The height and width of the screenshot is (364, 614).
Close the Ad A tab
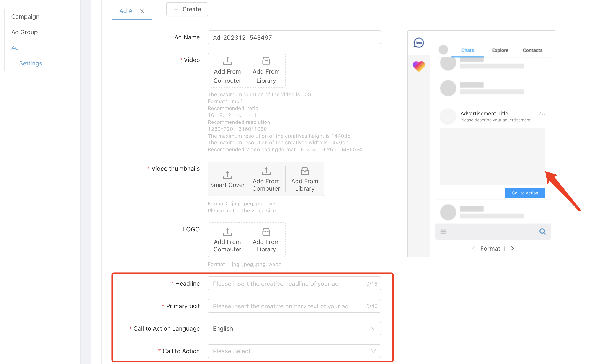pyautogui.click(x=142, y=11)
